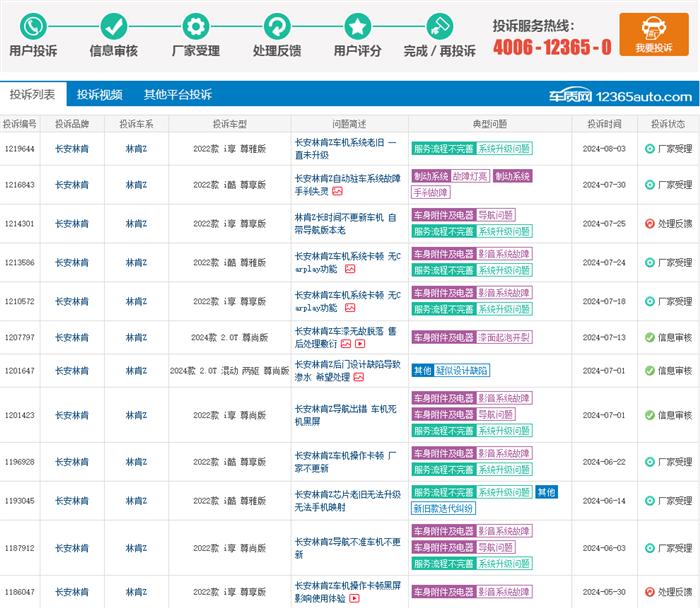Click the 典型问题 column header
This screenshot has height=608, width=700.
coord(490,124)
